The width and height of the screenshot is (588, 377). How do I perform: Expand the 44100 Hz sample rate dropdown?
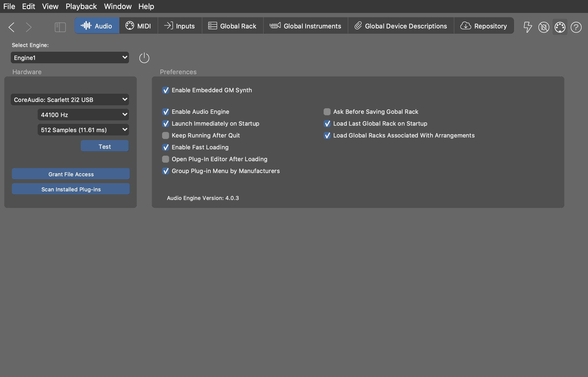coord(83,115)
